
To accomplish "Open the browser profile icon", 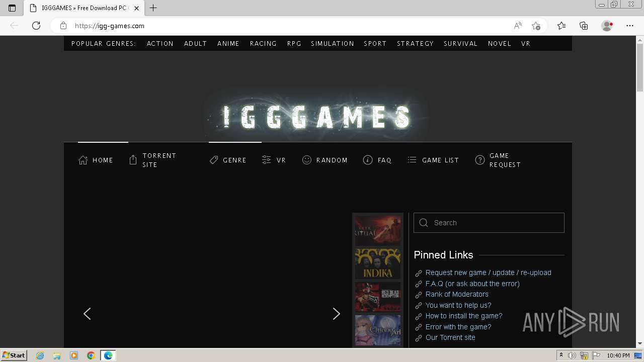I will point(607,26).
